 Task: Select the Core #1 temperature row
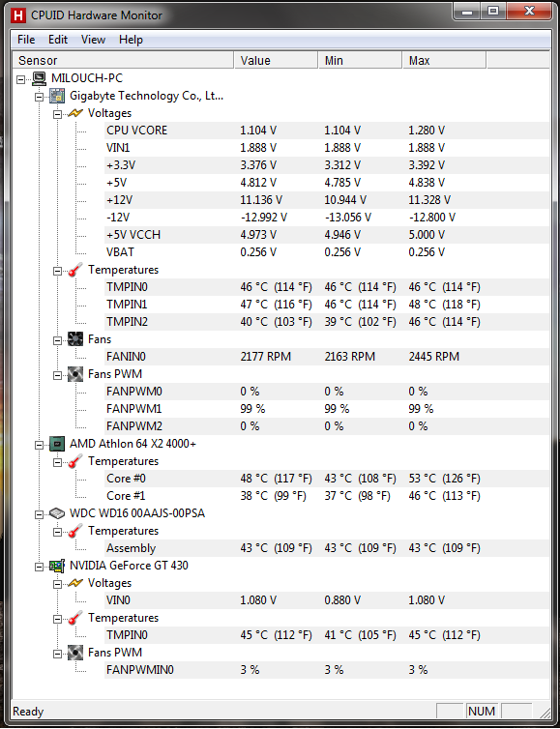pyautogui.click(x=327, y=496)
